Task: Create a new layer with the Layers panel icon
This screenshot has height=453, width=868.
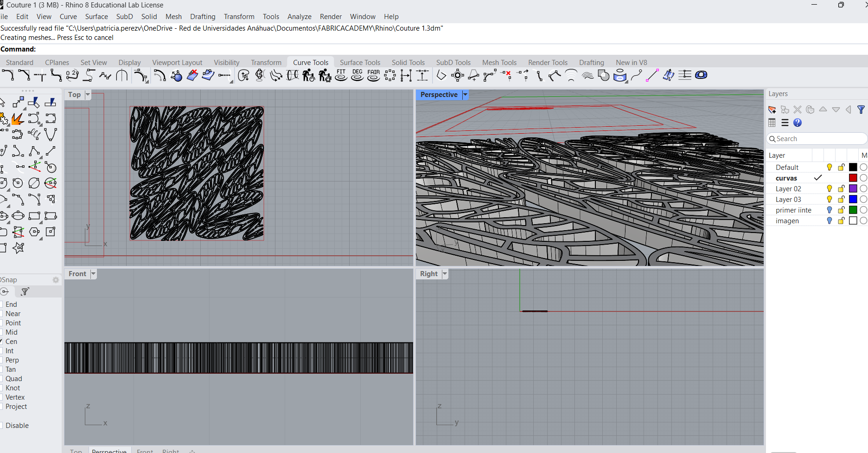Action: 772,110
